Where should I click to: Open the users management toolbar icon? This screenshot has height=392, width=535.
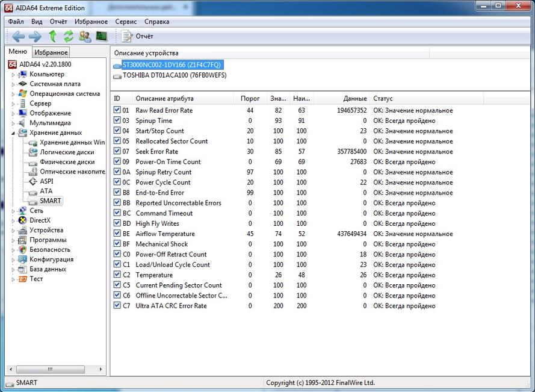[x=85, y=36]
